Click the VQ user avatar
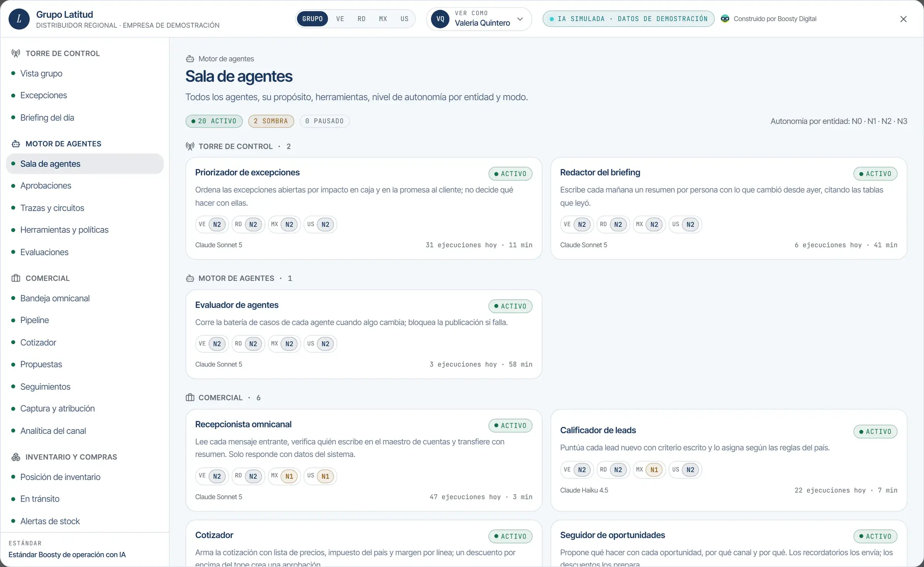924x567 pixels. point(440,19)
